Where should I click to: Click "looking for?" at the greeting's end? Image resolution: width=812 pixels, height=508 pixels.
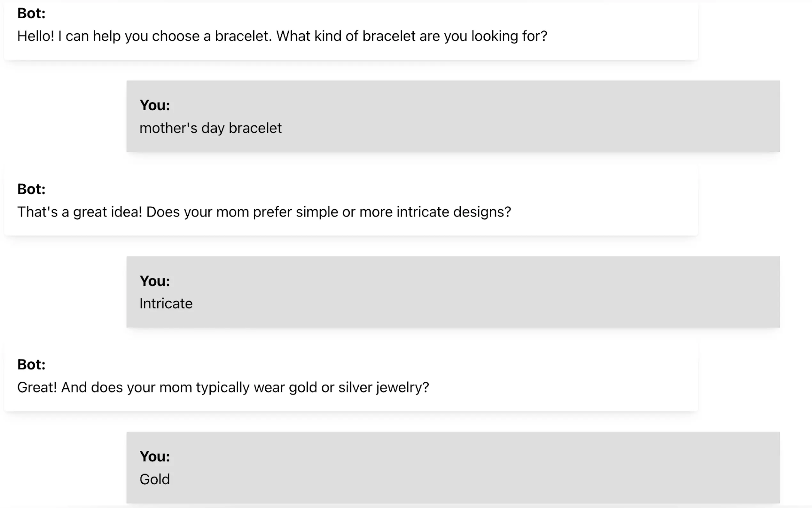(509, 36)
